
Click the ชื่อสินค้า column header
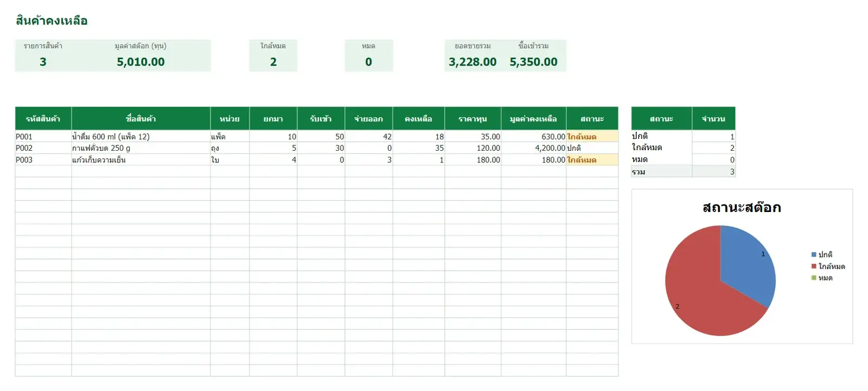(141, 118)
